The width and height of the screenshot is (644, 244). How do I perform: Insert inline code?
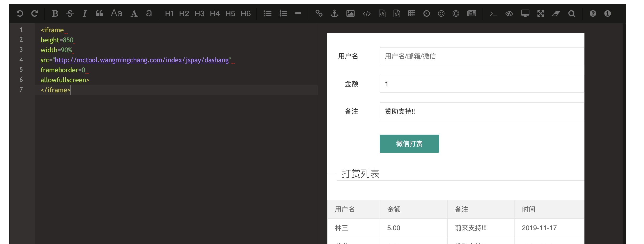coord(367,14)
